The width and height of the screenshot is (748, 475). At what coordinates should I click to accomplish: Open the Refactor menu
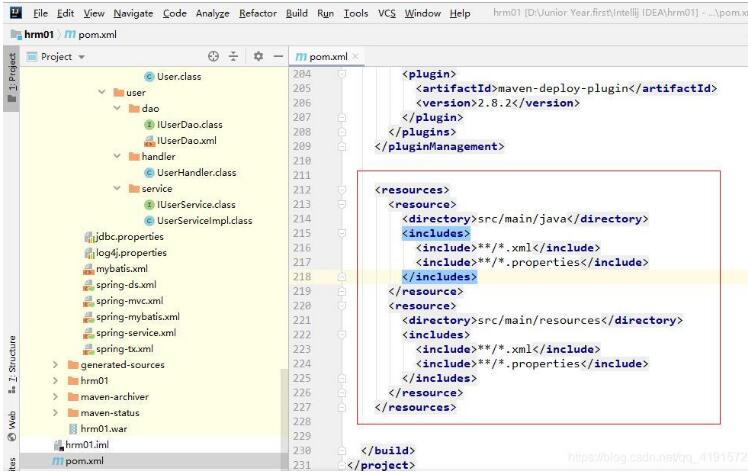coord(258,14)
